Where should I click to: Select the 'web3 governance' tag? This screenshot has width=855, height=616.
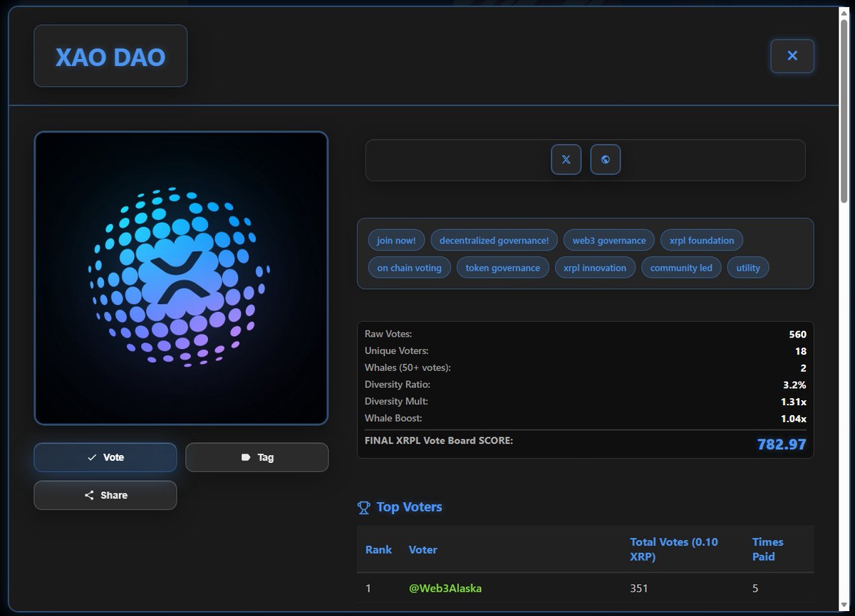(x=609, y=240)
